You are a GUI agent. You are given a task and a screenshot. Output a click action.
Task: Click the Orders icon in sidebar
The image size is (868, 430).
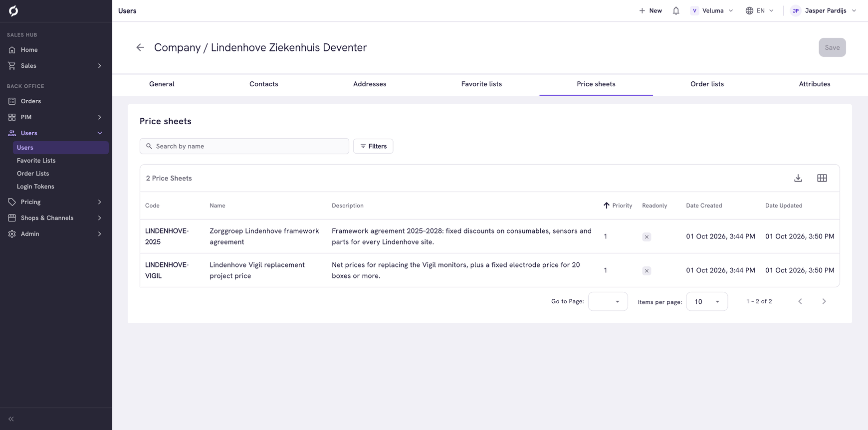click(x=12, y=101)
